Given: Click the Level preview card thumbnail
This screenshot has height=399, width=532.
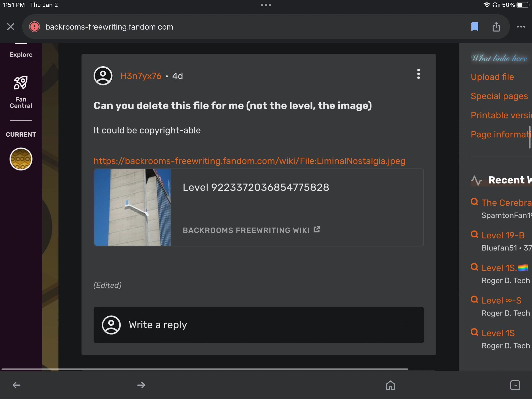Looking at the screenshot, I should (x=133, y=207).
